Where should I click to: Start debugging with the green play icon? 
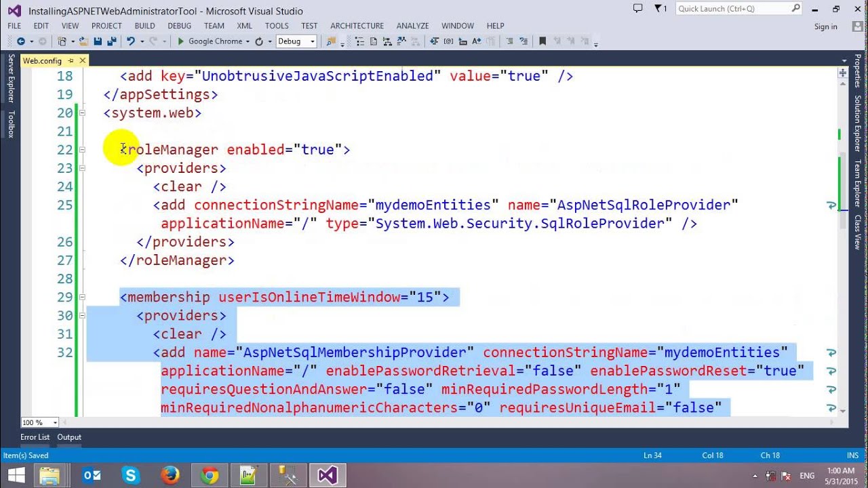pyautogui.click(x=180, y=41)
